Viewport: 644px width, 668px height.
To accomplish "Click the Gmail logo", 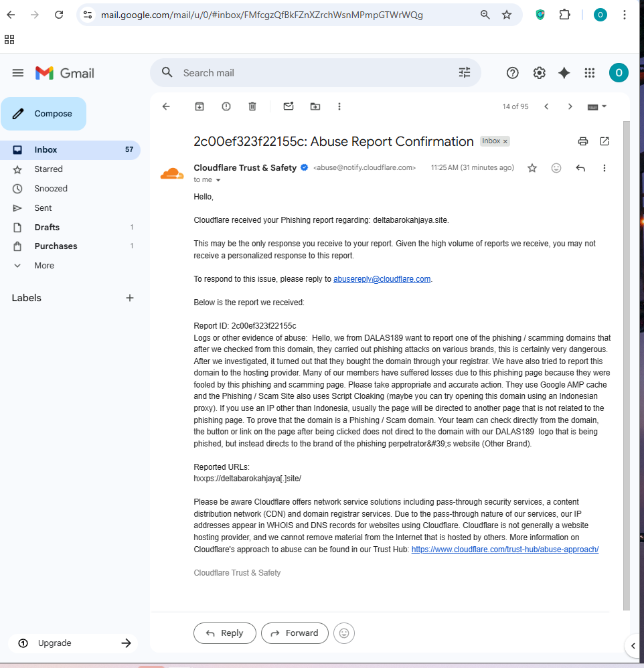I will click(x=64, y=73).
